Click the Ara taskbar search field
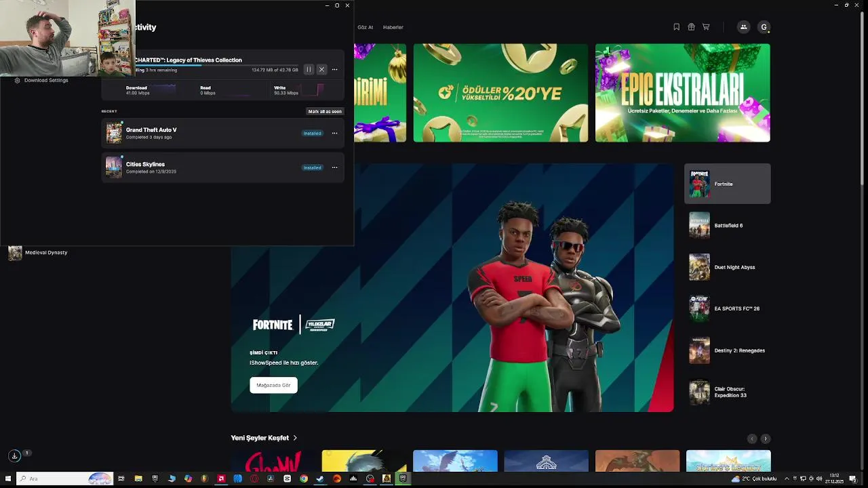This screenshot has height=488, width=868. pyautogui.click(x=64, y=479)
